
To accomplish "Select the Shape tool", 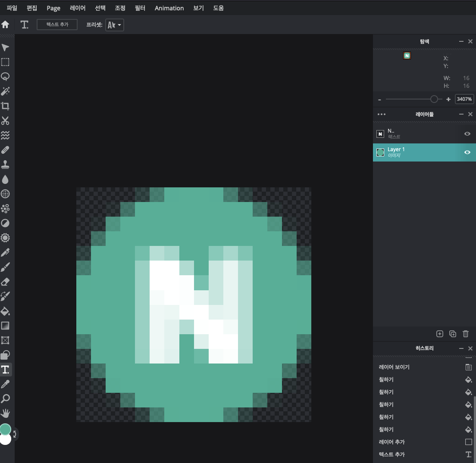I will click(x=5, y=355).
